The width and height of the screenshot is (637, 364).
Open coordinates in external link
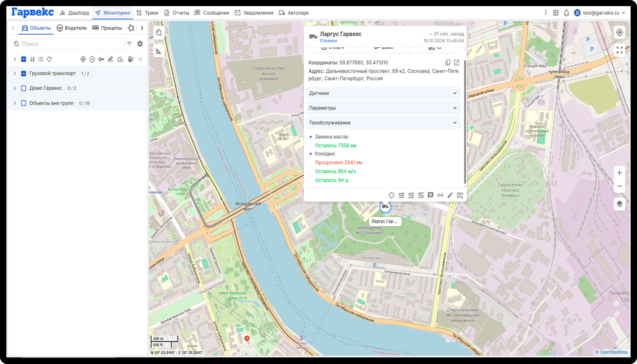[456, 62]
